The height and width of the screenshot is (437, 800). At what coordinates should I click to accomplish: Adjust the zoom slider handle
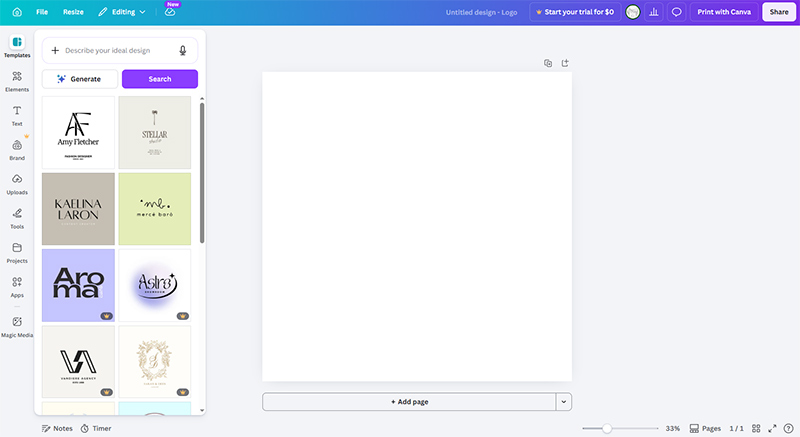607,428
